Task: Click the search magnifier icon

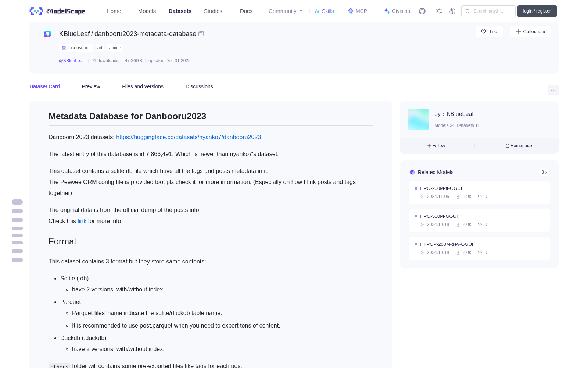Action: (x=467, y=11)
